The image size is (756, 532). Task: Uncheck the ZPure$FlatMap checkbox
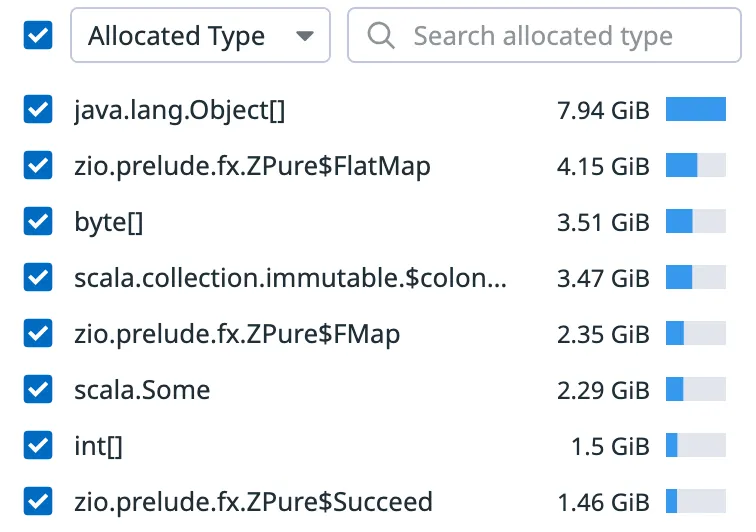click(x=38, y=166)
